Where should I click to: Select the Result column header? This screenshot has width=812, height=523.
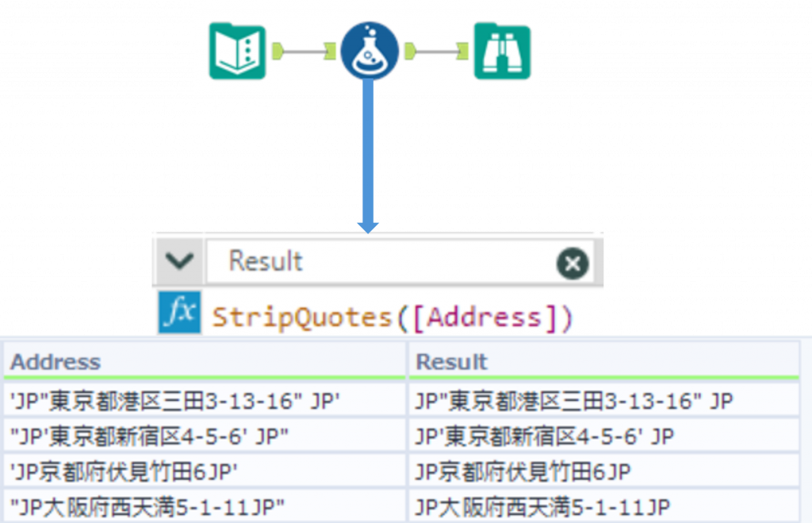click(603, 362)
